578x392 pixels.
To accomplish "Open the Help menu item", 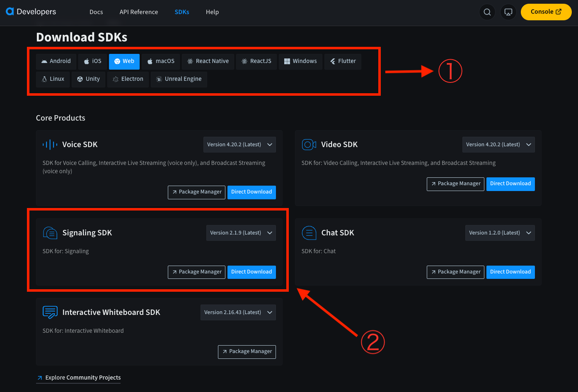I will pyautogui.click(x=212, y=12).
